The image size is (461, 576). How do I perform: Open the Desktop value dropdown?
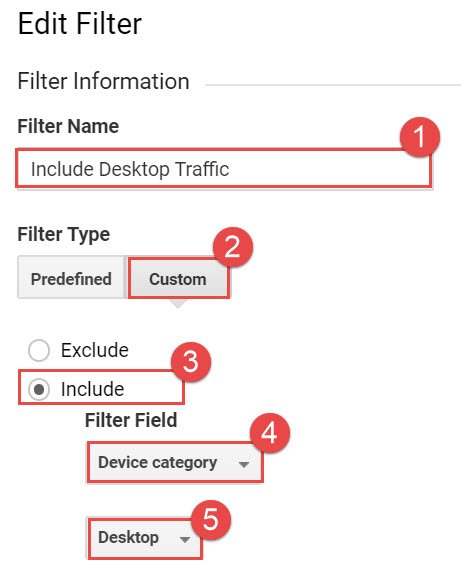pyautogui.click(x=145, y=538)
